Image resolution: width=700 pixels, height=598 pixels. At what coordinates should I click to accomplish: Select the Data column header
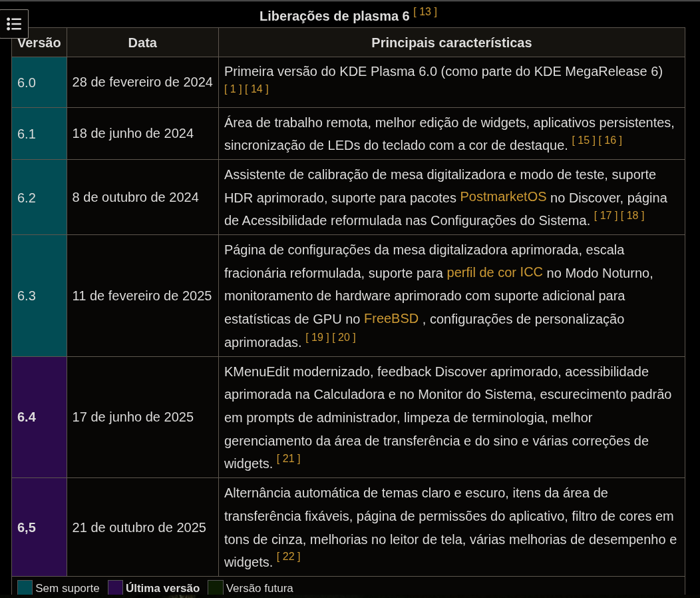pos(142,43)
